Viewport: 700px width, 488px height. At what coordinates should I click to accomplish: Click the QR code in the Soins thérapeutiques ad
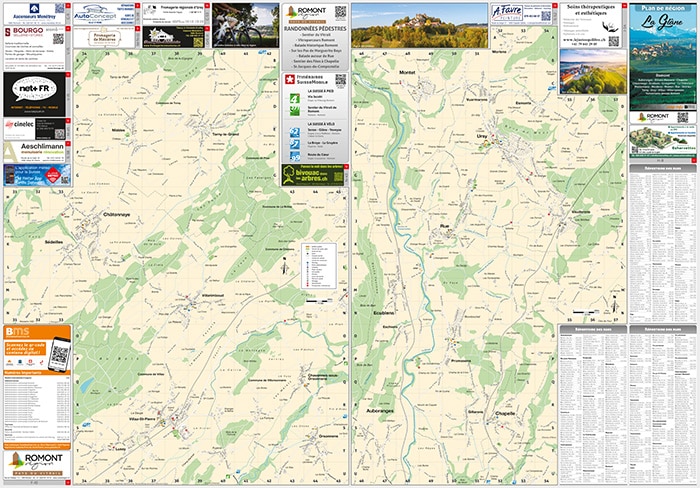(614, 41)
